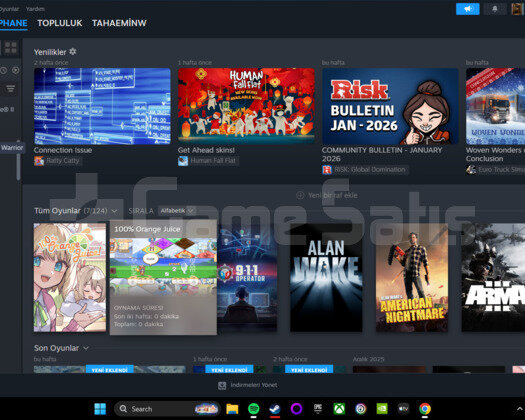
Task: Open the Oyunlar menu
Action: pos(9,9)
